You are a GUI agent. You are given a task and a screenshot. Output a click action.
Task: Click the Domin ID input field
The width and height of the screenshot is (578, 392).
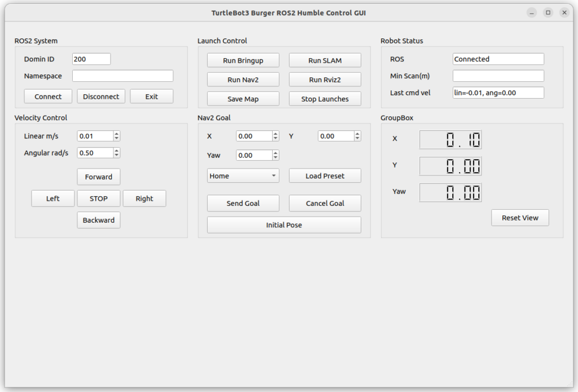[x=91, y=59]
